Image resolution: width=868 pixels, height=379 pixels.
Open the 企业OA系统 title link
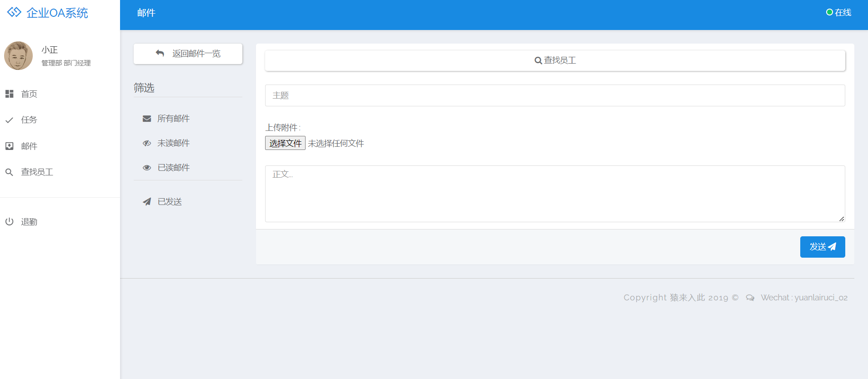click(57, 13)
